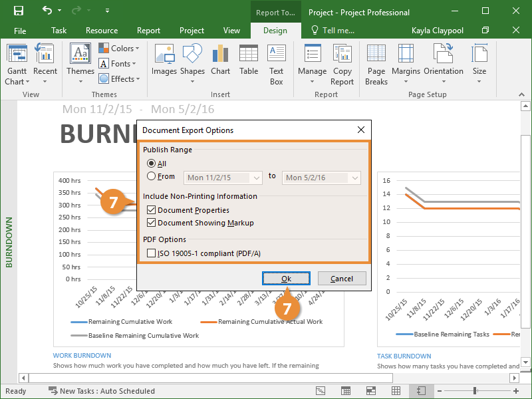This screenshot has width=532, height=399.
Task: Switch to the Resource ribbon tab
Action: click(102, 31)
